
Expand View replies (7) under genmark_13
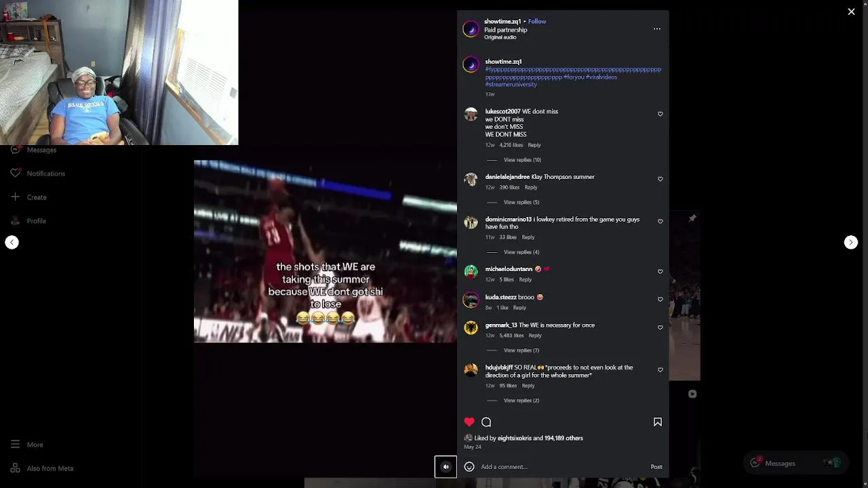click(x=521, y=350)
